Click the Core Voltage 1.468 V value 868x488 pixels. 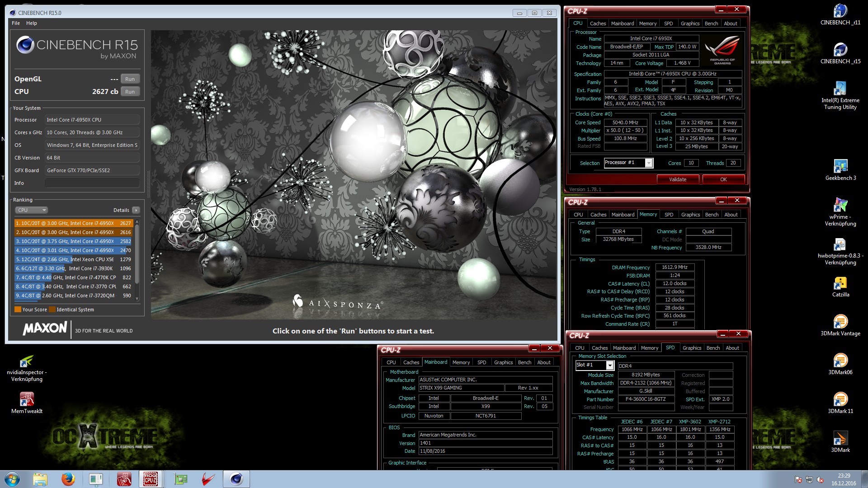[x=682, y=63]
